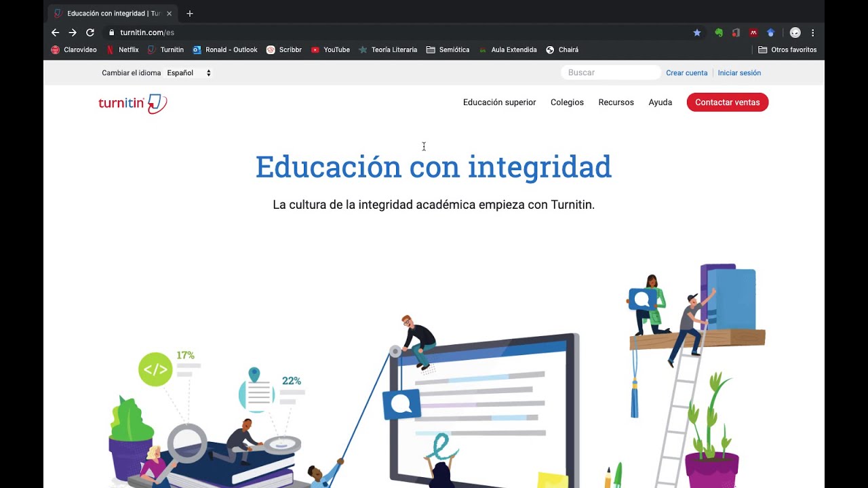868x488 pixels.
Task: Open the Clarovideo bookmark
Action: click(x=74, y=49)
